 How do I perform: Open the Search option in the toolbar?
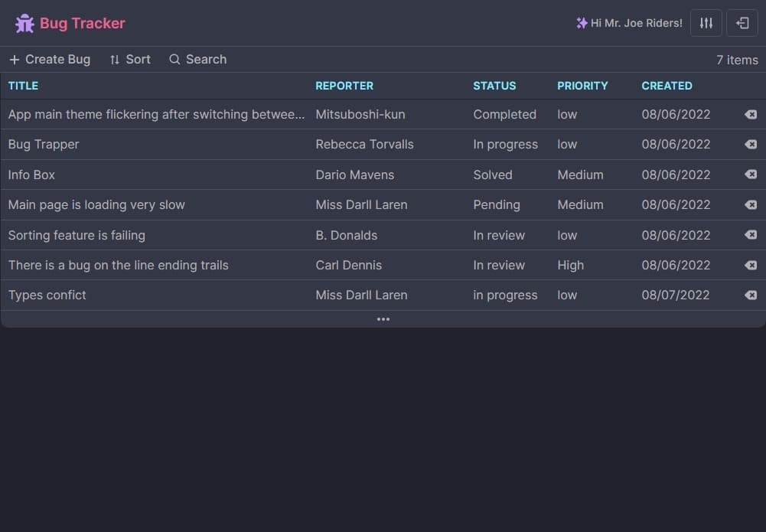[205, 59]
